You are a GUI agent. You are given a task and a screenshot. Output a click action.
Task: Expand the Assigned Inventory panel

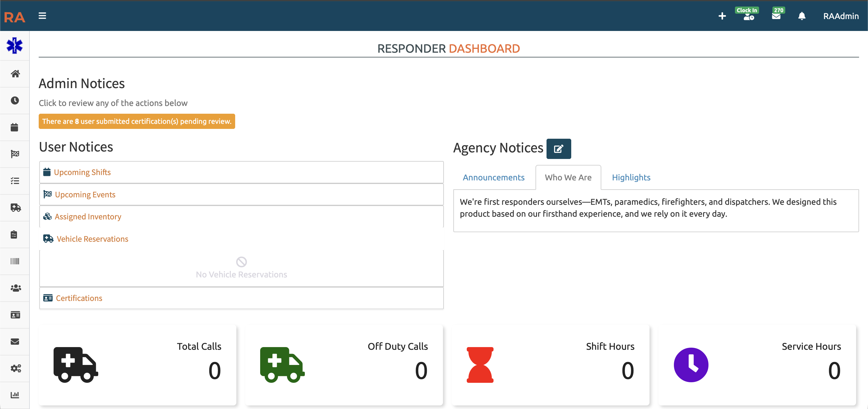point(88,217)
